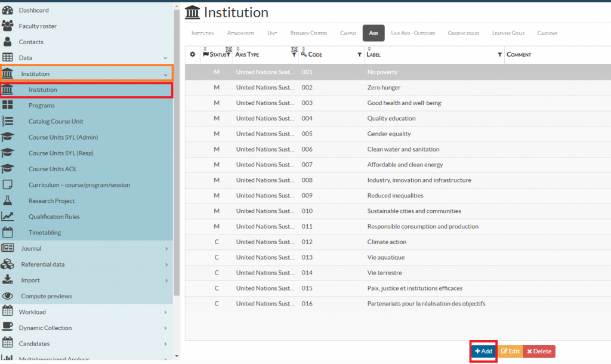The width and height of the screenshot is (611, 364).
Task: Expand the Data sidebar section
Action: click(165, 58)
